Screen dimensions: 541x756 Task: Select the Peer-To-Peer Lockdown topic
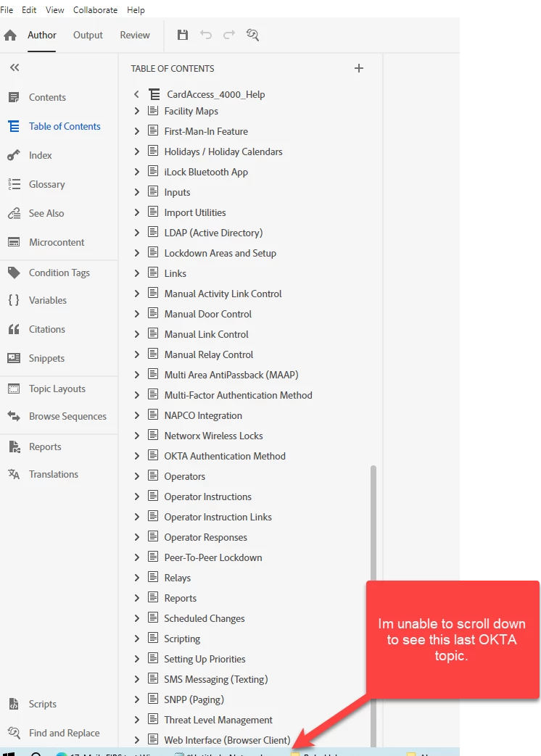tap(212, 557)
